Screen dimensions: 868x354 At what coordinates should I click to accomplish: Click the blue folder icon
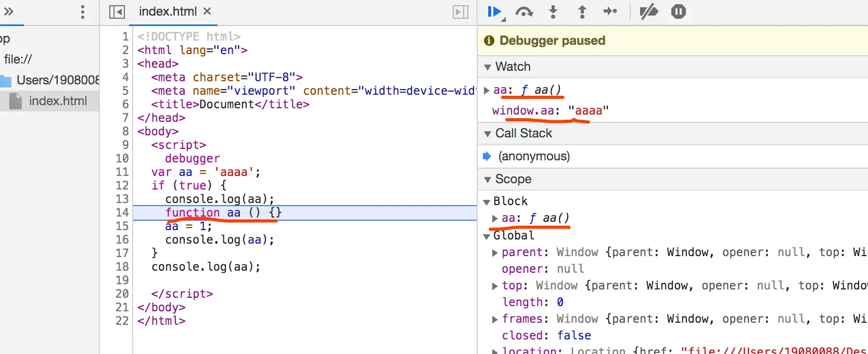point(6,81)
